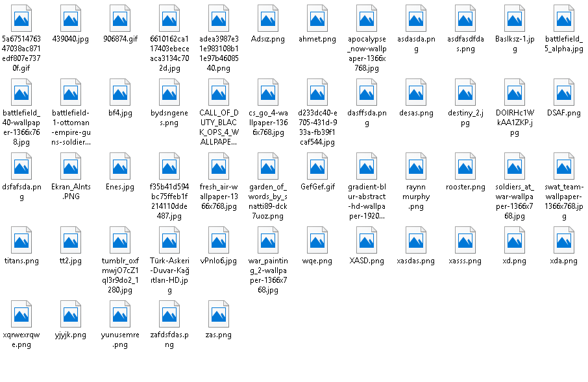Click gradient-blur-abstract-hd-wallpaper file name
The height and width of the screenshot is (382, 588).
[367, 201]
